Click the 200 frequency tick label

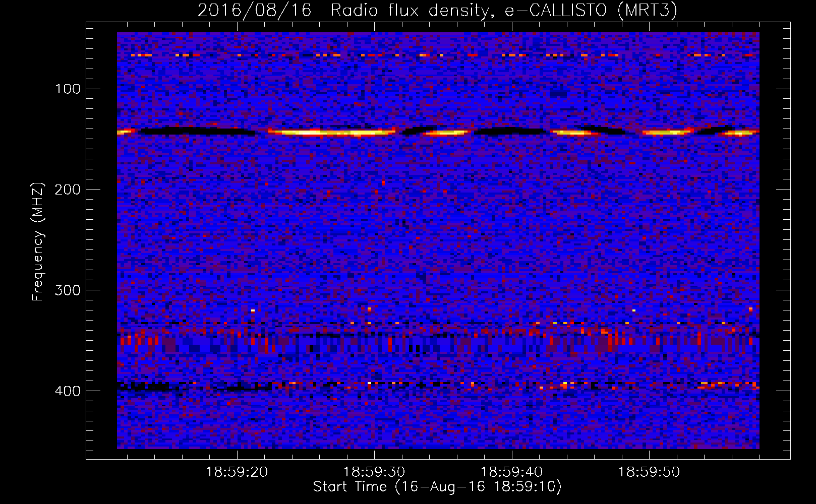tap(68, 190)
